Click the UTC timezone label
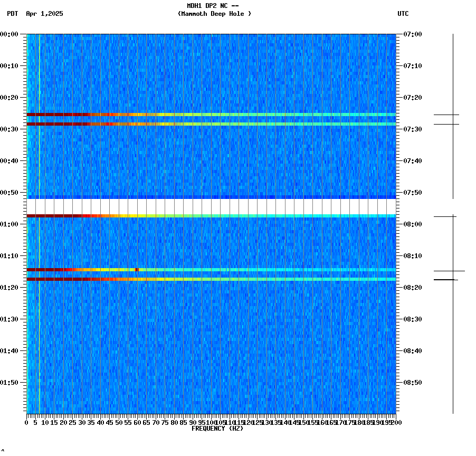Image resolution: width=476 pixels, height=456 pixels. pos(404,14)
